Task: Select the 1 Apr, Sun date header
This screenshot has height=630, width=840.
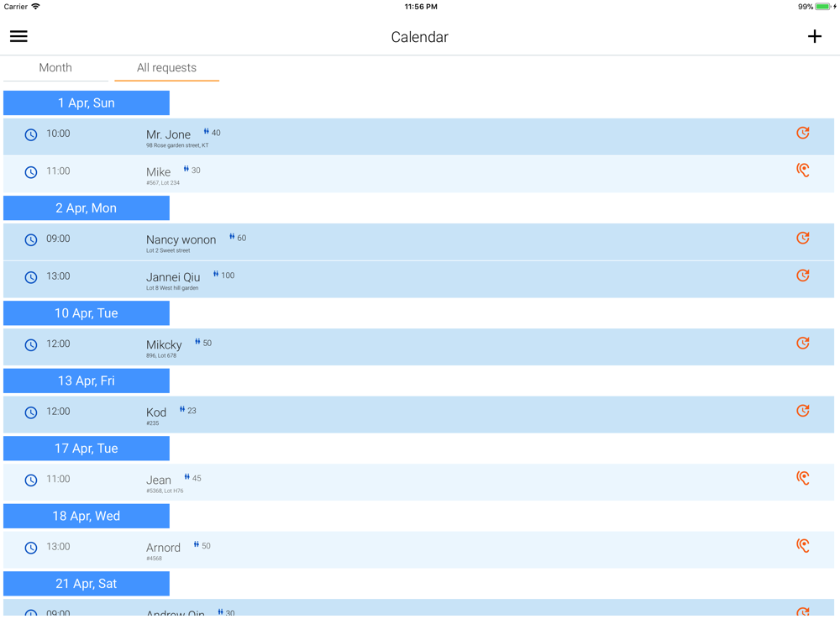Action: (87, 102)
